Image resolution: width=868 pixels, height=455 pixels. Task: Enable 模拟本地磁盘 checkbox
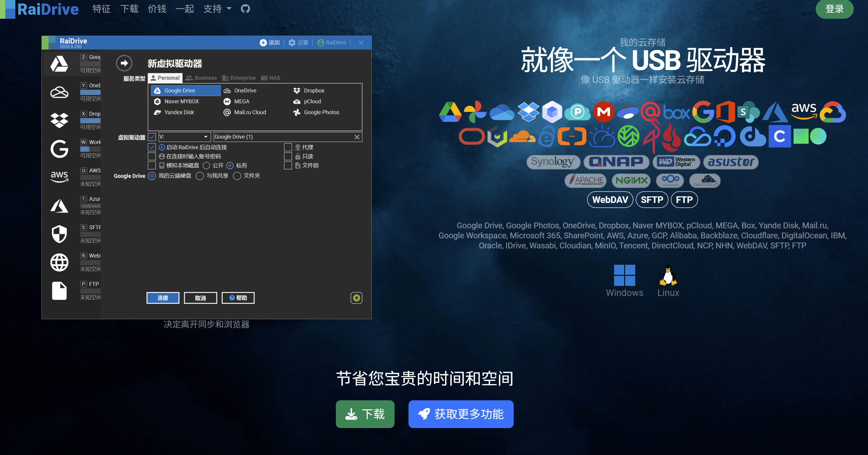pos(152,165)
